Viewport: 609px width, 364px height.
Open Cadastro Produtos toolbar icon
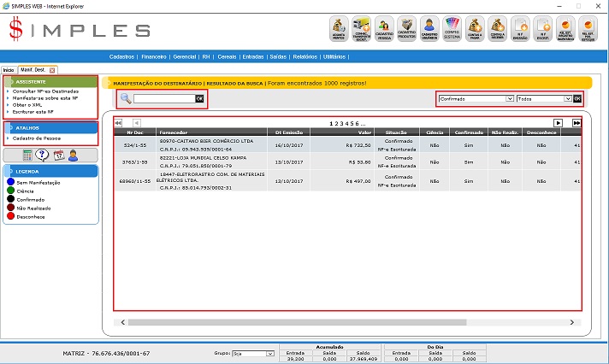click(x=407, y=28)
